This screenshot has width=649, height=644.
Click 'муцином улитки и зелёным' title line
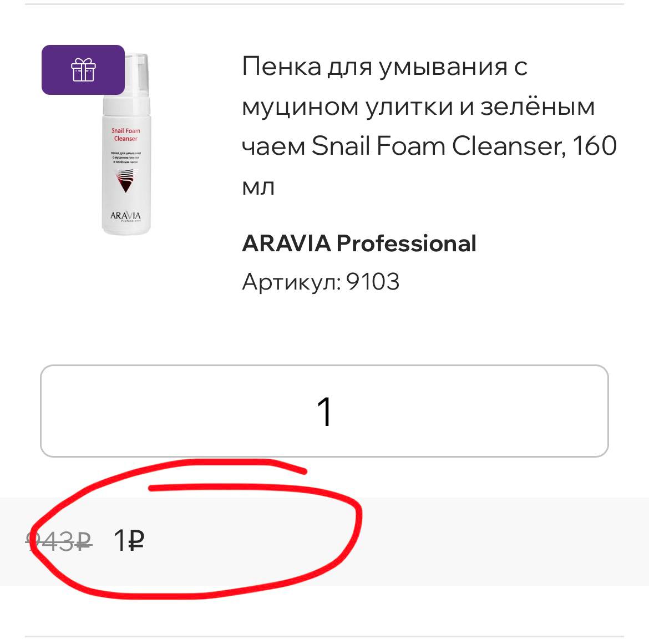click(418, 107)
